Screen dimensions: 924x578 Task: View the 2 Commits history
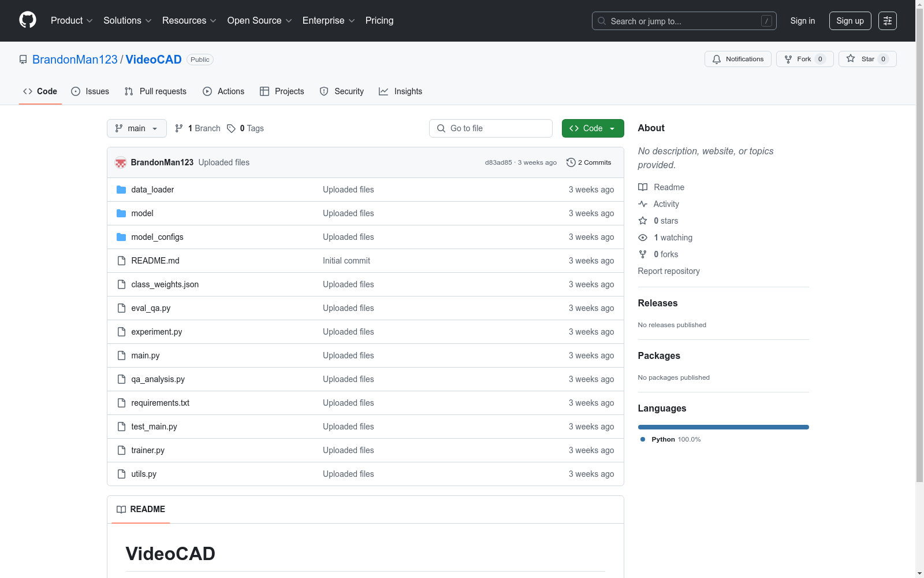(x=589, y=162)
